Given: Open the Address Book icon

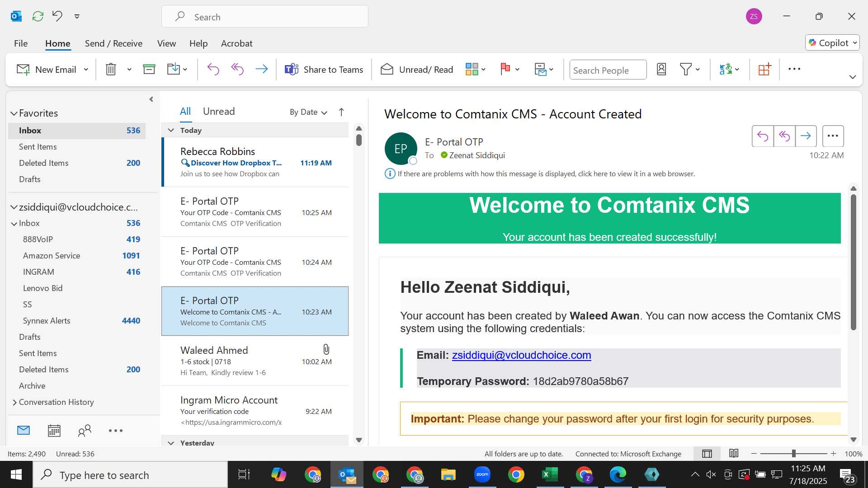Looking at the screenshot, I should pos(661,69).
